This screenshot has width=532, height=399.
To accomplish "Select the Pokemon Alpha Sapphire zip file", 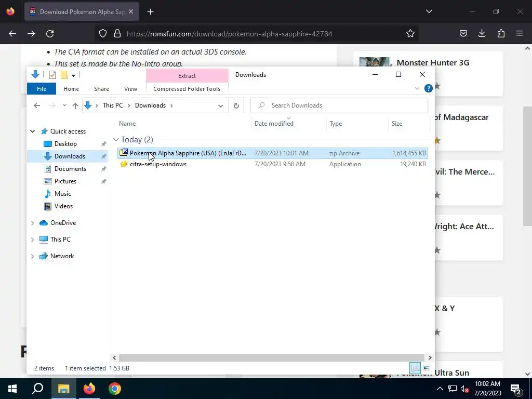I will point(272,153).
